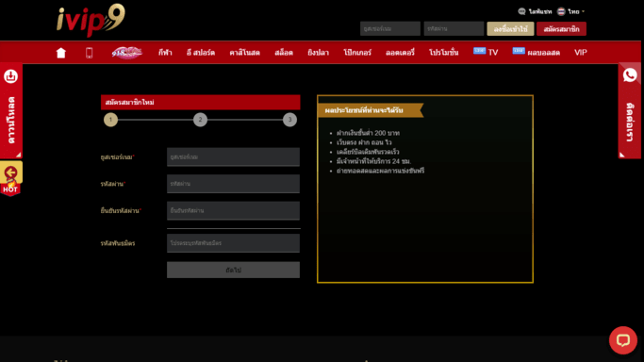Open the mobile phone icon in the navigation bar
This screenshot has width=644, height=362.
point(90,53)
